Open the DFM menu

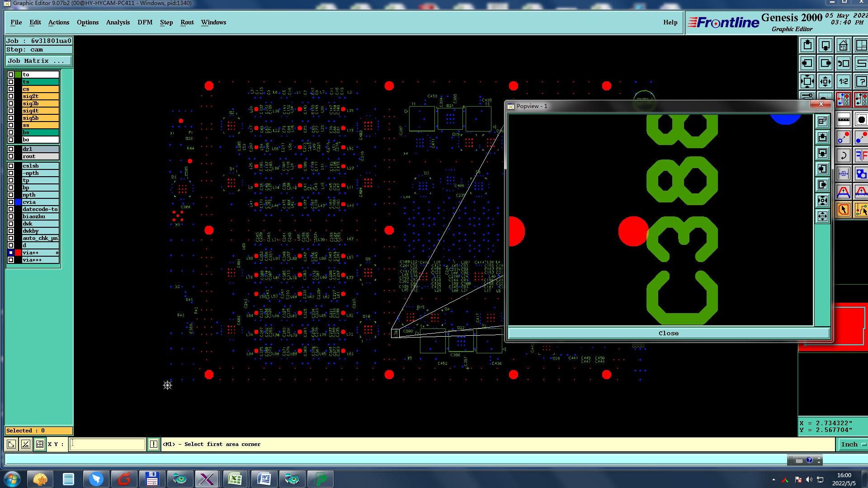[x=145, y=22]
